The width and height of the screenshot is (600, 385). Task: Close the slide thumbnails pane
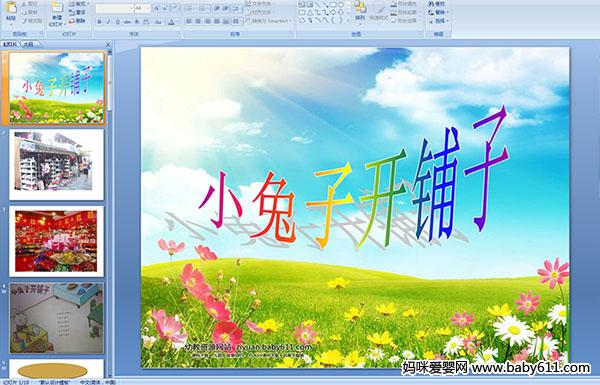click(108, 45)
